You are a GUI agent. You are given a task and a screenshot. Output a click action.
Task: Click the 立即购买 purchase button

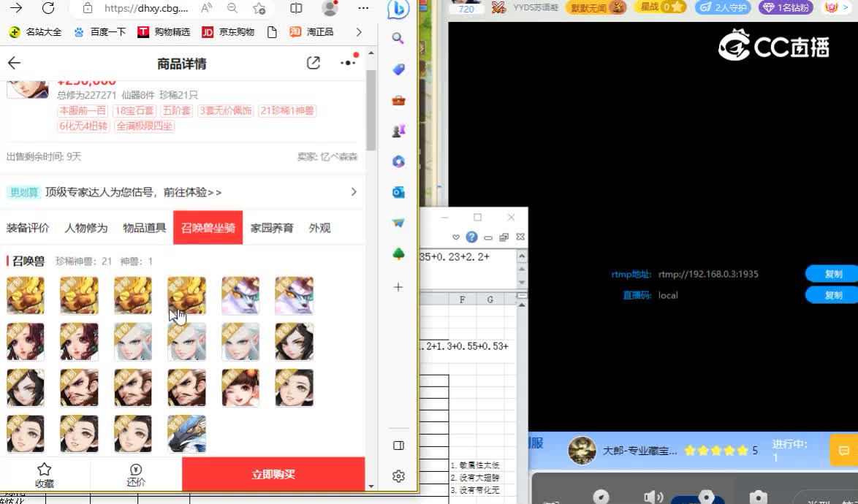coord(273,475)
